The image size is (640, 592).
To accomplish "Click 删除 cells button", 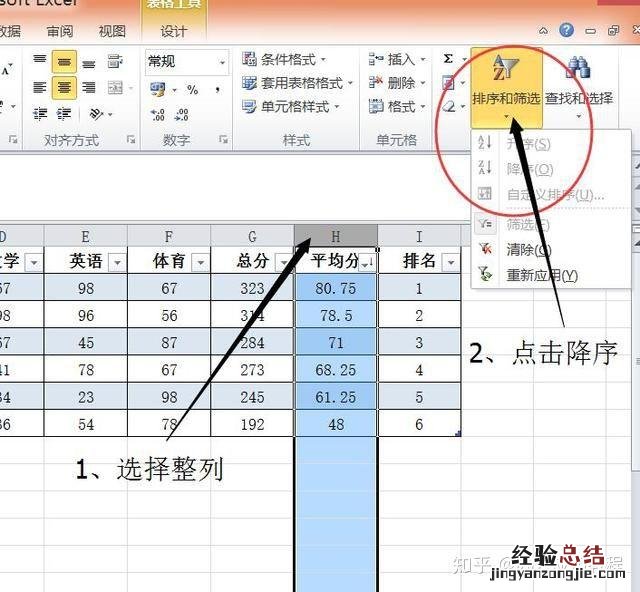I will click(397, 83).
